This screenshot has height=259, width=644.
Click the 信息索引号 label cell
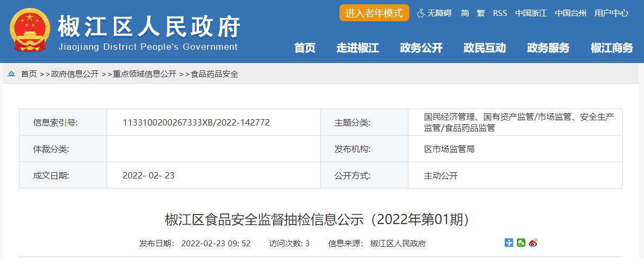[x=63, y=122]
